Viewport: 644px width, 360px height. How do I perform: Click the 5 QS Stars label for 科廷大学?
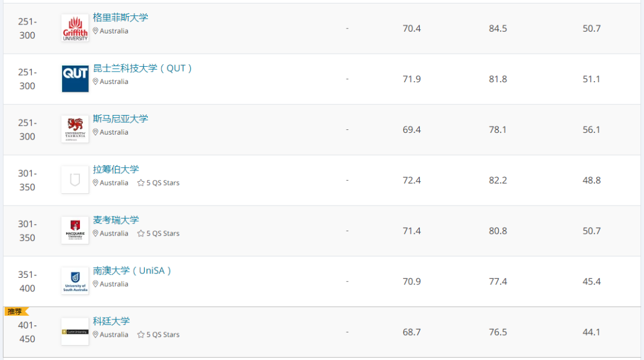click(x=163, y=335)
